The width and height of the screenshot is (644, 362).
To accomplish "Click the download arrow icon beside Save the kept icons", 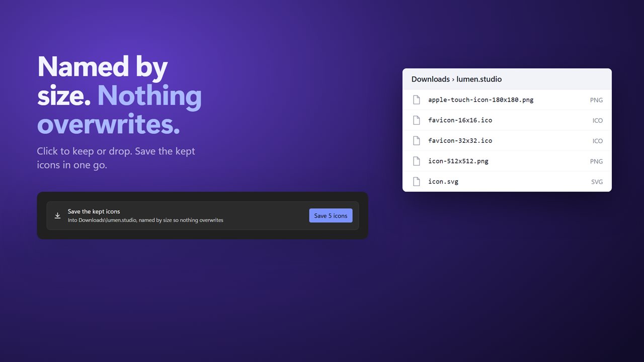I will point(57,216).
